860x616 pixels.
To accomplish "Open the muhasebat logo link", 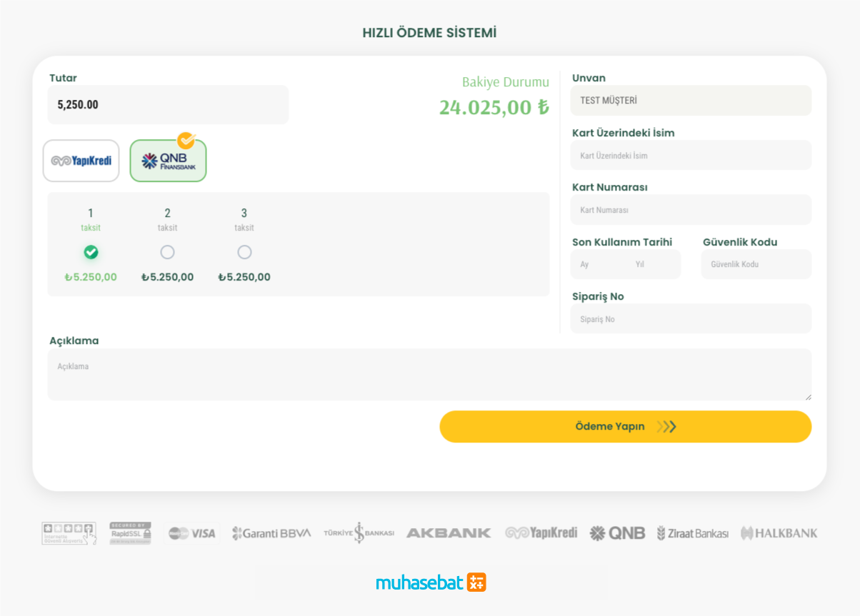I will click(x=431, y=582).
